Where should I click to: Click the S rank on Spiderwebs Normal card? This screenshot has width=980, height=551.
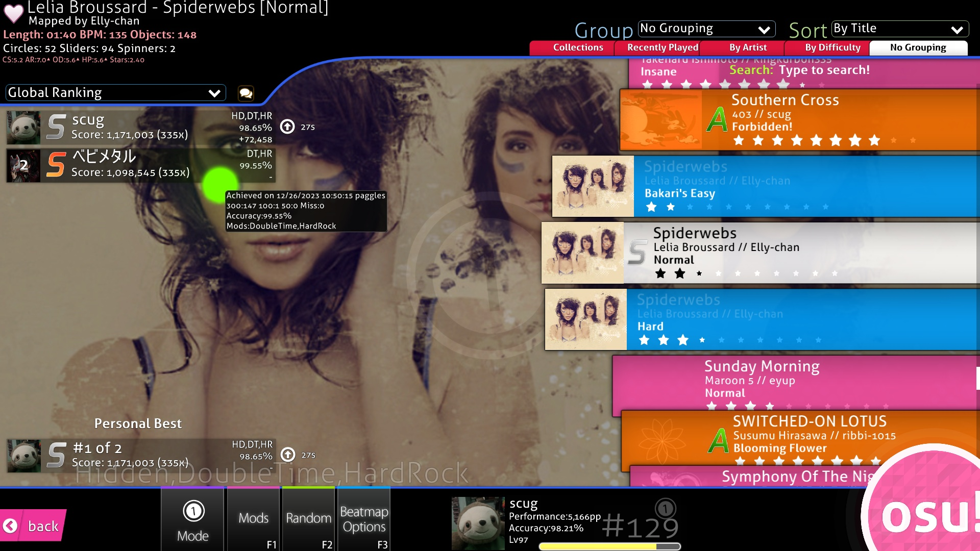(637, 252)
